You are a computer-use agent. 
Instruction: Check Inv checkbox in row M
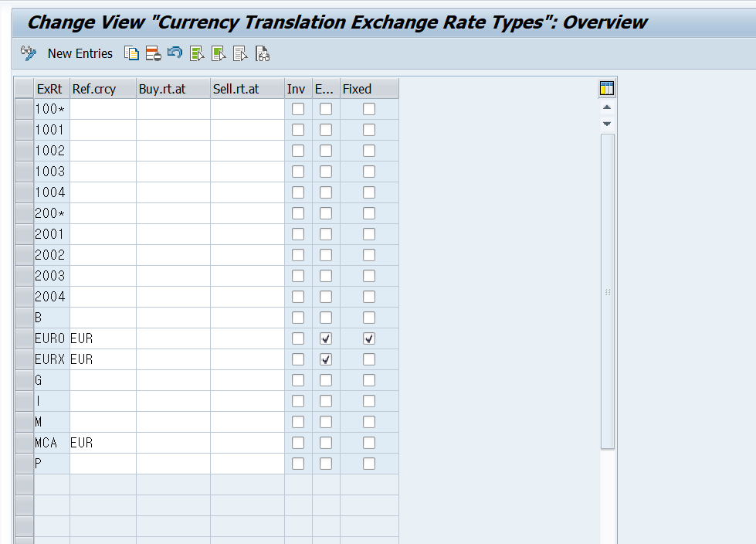298,422
